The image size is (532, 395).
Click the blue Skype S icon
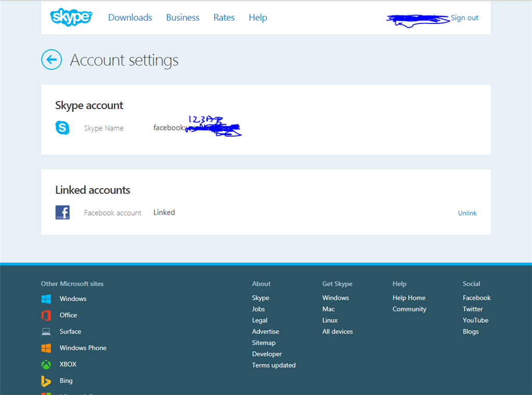tap(62, 128)
